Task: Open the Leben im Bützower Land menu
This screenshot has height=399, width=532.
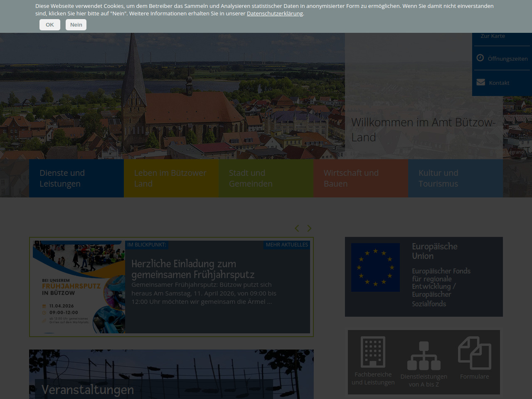Action: click(x=171, y=178)
